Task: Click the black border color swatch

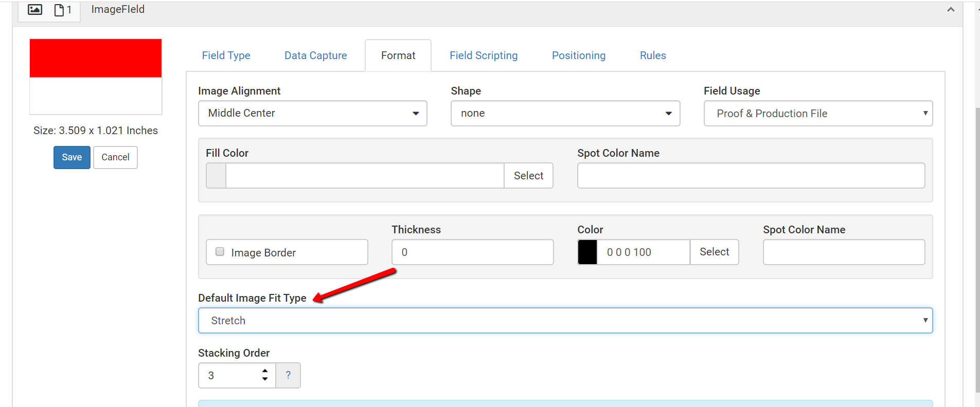Action: pyautogui.click(x=587, y=252)
